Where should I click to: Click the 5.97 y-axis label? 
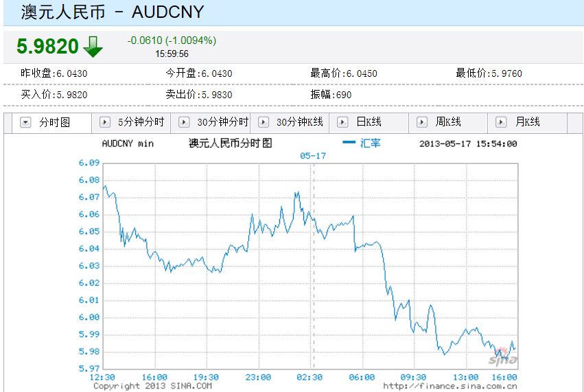click(x=89, y=369)
